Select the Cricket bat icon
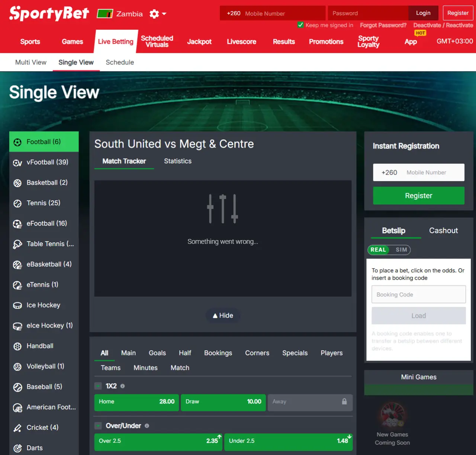The image size is (476, 455). tap(17, 428)
